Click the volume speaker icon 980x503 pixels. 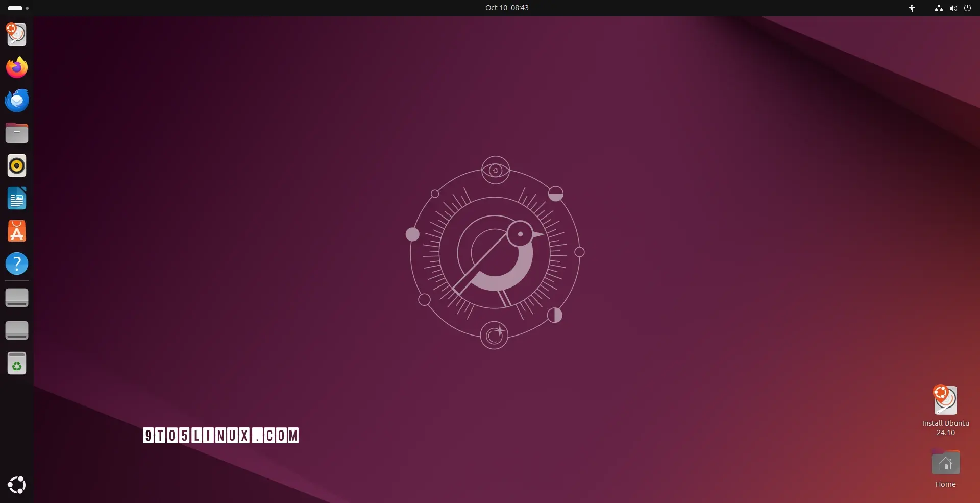(953, 8)
